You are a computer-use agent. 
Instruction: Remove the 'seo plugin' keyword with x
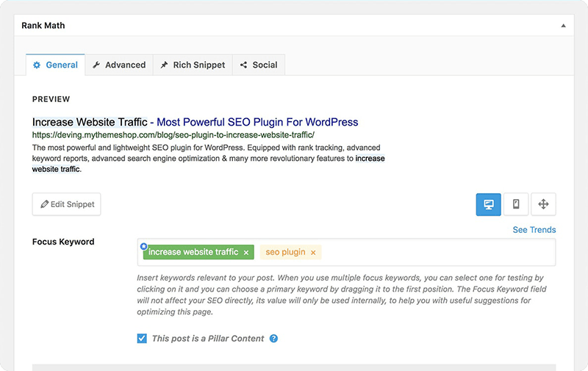313,253
